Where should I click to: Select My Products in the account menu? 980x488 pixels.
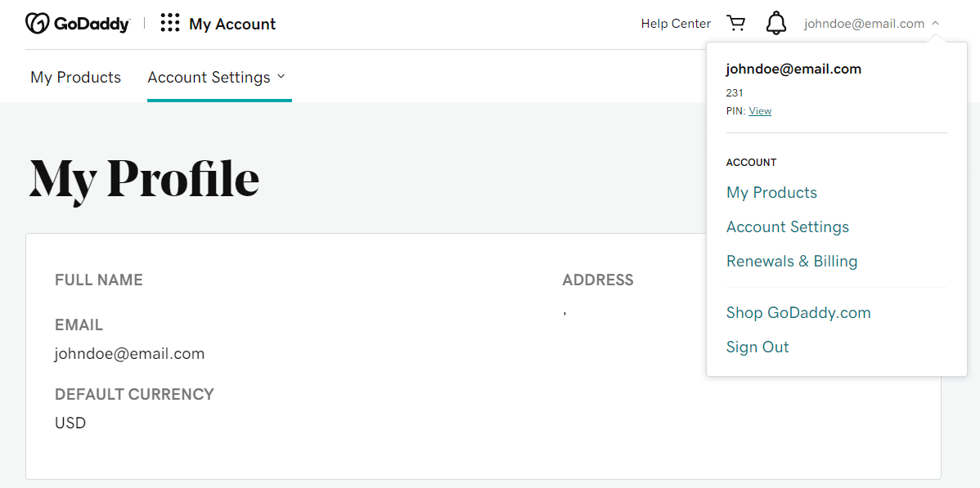[771, 192]
